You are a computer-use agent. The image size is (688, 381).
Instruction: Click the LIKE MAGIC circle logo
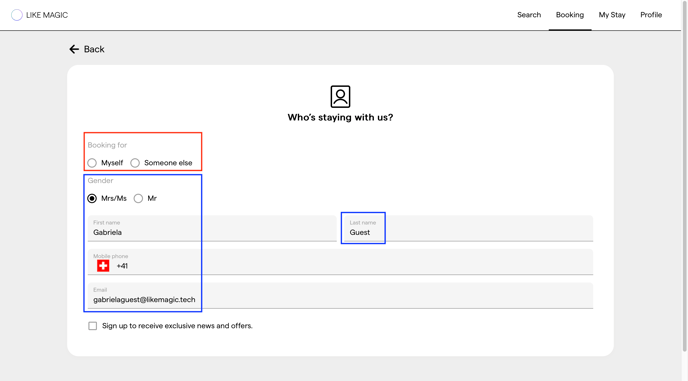pyautogui.click(x=17, y=15)
